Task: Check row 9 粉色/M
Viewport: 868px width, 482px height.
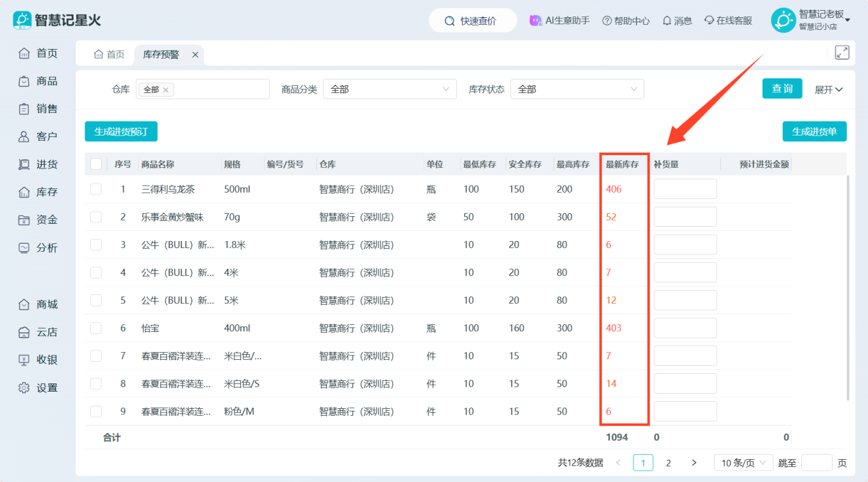Action: 96,411
